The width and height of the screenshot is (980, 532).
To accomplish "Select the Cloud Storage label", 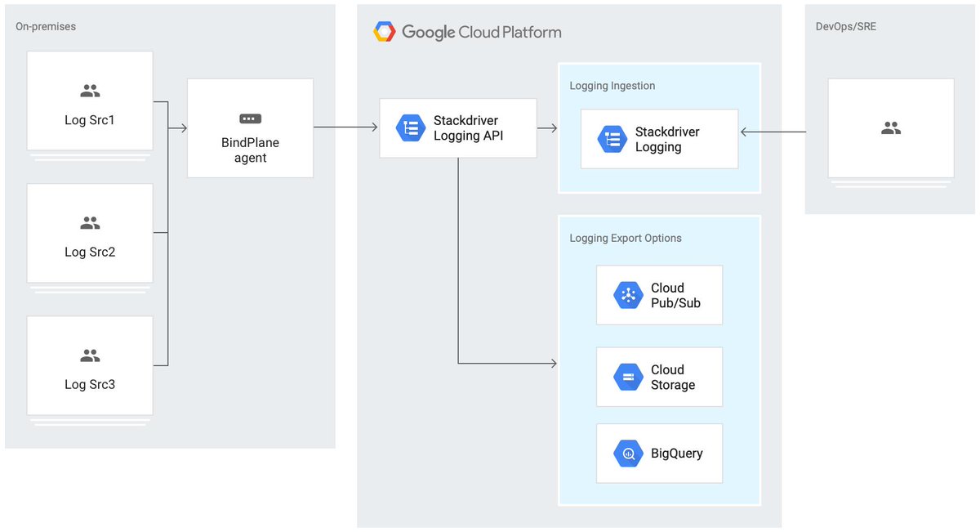I will coord(673,378).
